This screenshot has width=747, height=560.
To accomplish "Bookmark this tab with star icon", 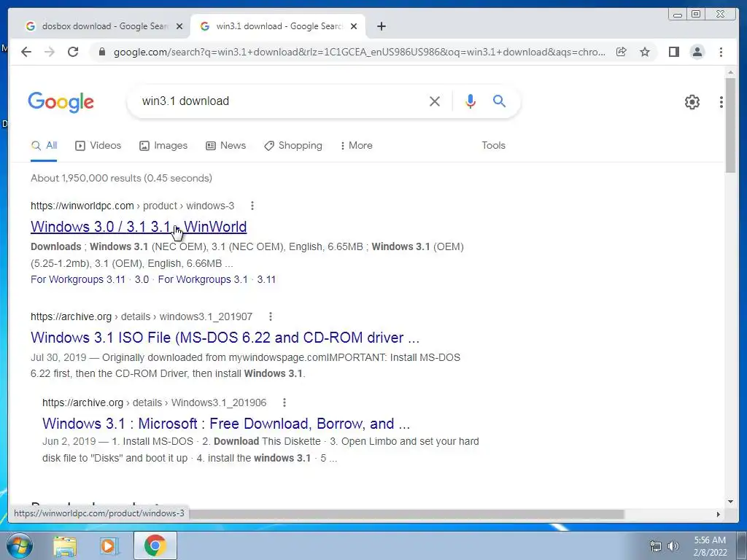I will point(645,52).
